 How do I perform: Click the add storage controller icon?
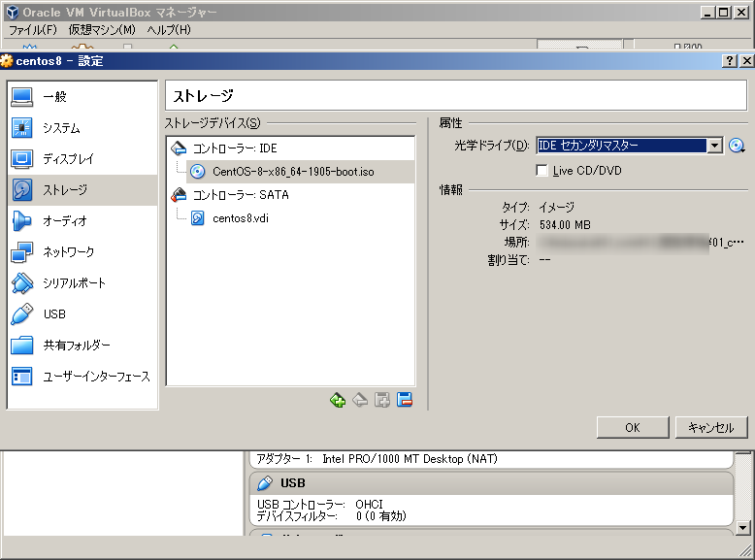pyautogui.click(x=382, y=400)
